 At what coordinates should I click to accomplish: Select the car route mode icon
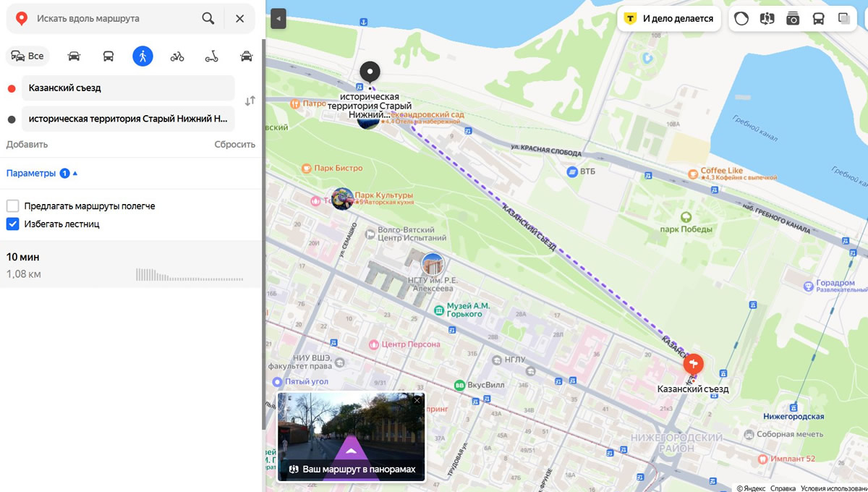[74, 56]
